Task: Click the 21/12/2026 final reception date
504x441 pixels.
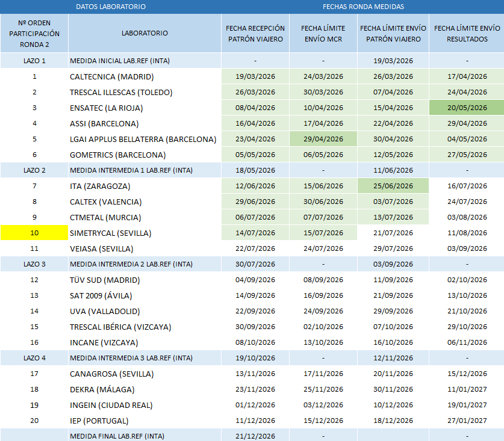Action: point(255,436)
